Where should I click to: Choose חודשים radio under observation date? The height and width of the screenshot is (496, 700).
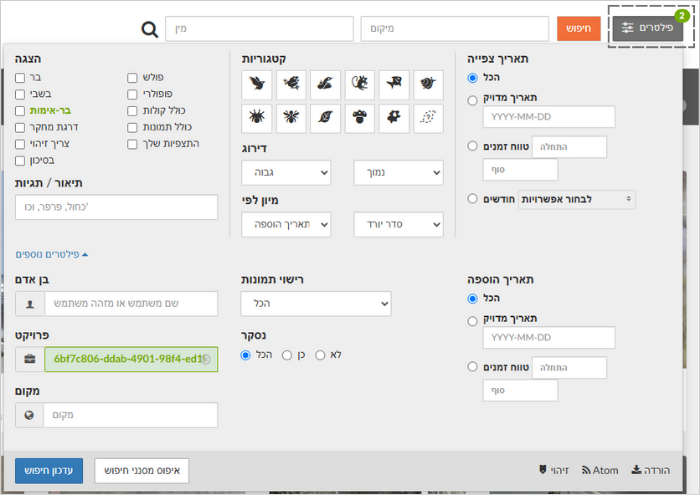click(472, 198)
